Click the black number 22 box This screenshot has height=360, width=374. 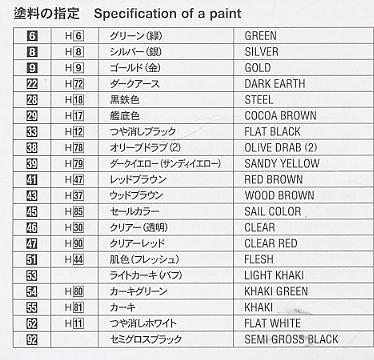tap(32, 84)
